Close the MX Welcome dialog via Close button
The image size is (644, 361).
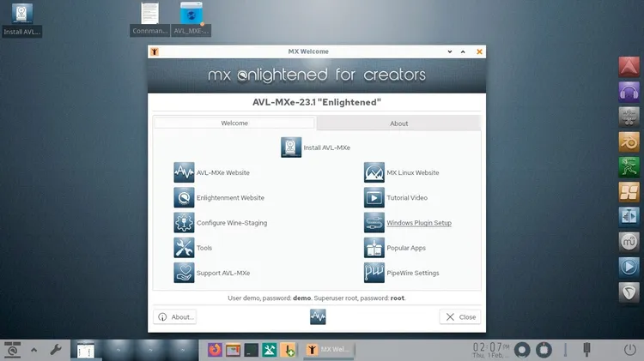point(460,316)
